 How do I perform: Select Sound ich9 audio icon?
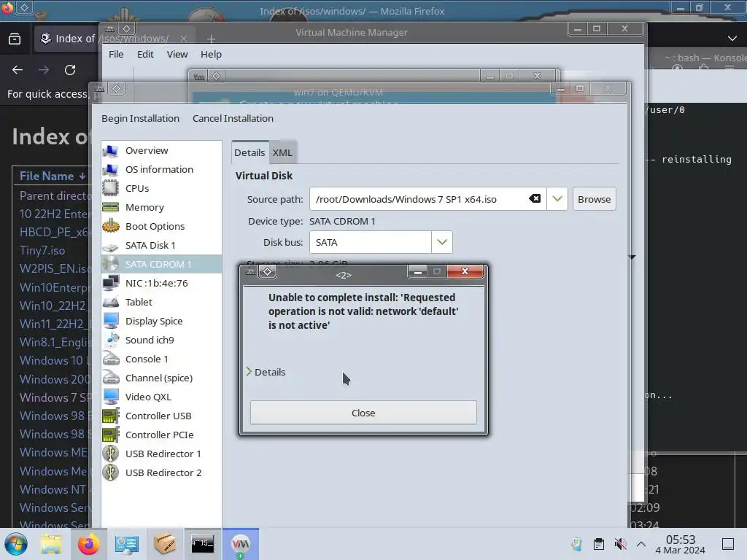(x=111, y=340)
